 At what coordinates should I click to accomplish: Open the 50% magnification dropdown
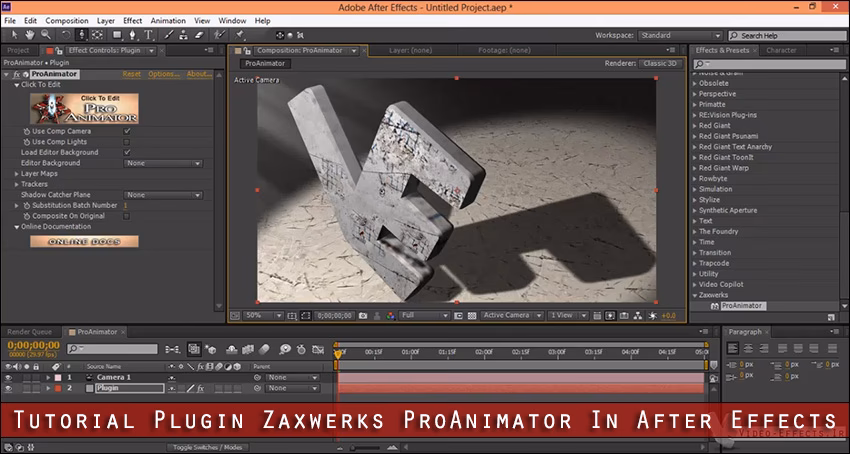click(x=263, y=316)
